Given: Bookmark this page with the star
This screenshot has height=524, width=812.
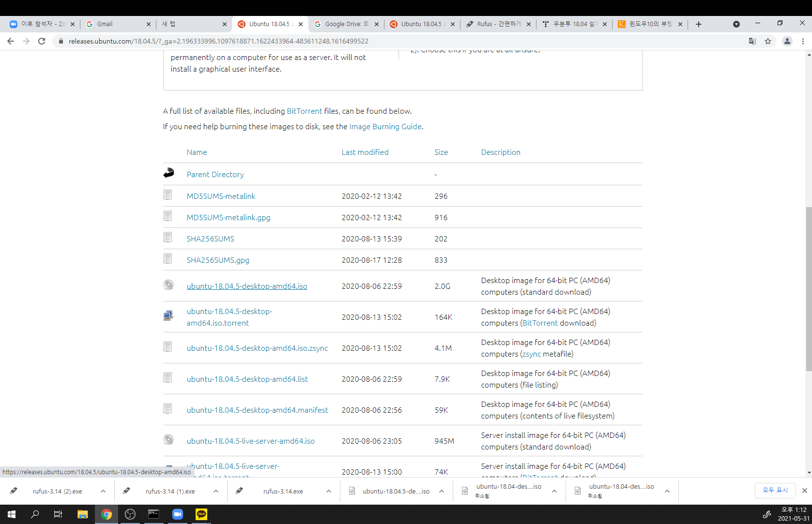Looking at the screenshot, I should 768,41.
